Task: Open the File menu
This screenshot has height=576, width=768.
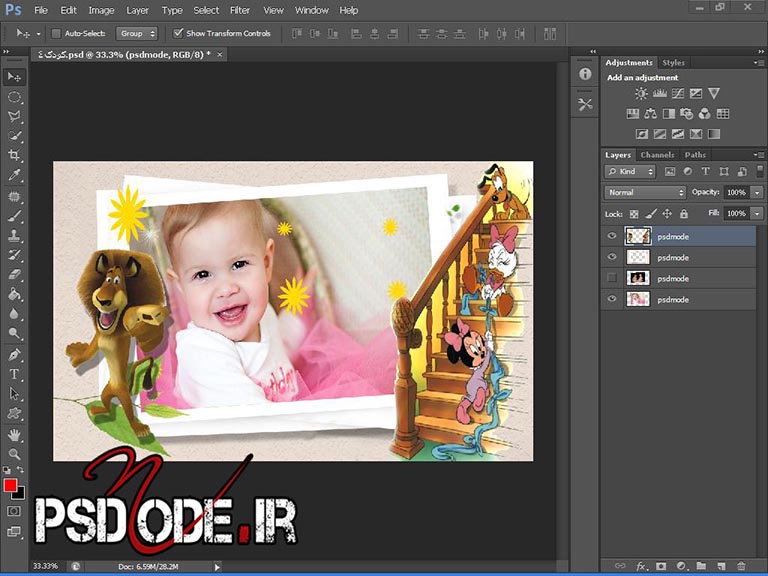Action: [41, 10]
